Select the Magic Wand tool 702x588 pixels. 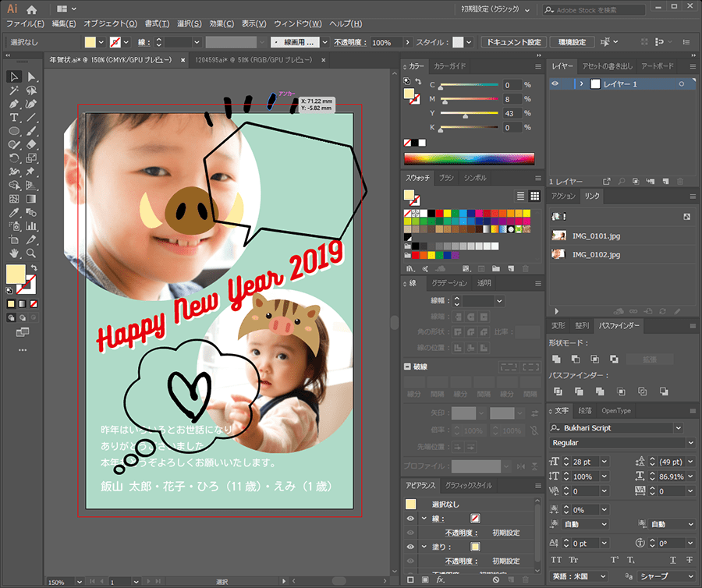click(x=14, y=90)
